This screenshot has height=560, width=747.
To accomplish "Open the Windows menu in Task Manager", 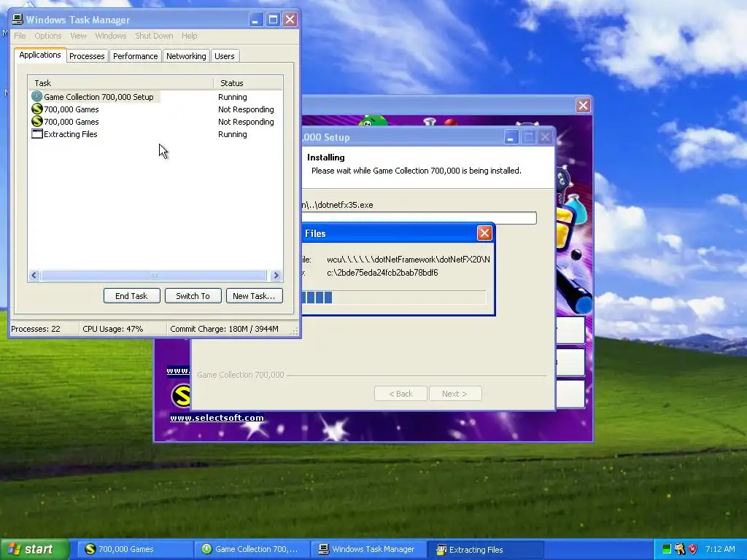I will coord(111,36).
